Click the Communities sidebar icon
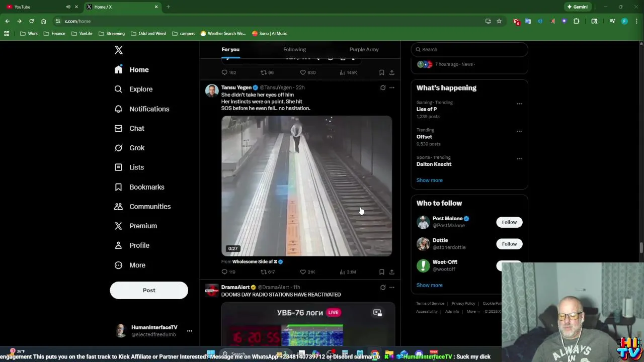Image resolution: width=644 pixels, height=362 pixels. point(118,207)
